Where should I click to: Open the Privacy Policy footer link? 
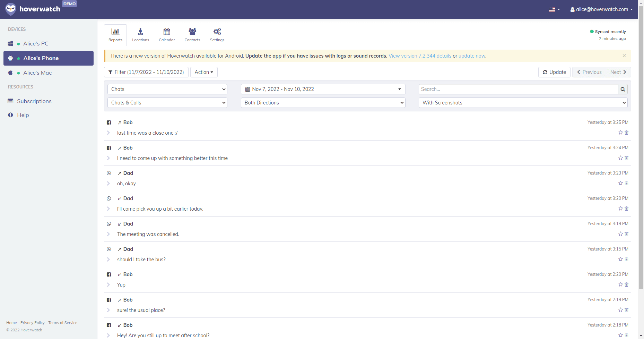point(33,323)
